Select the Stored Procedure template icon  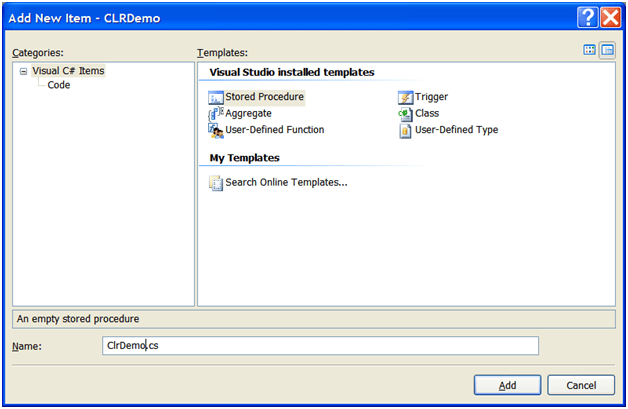(216, 97)
